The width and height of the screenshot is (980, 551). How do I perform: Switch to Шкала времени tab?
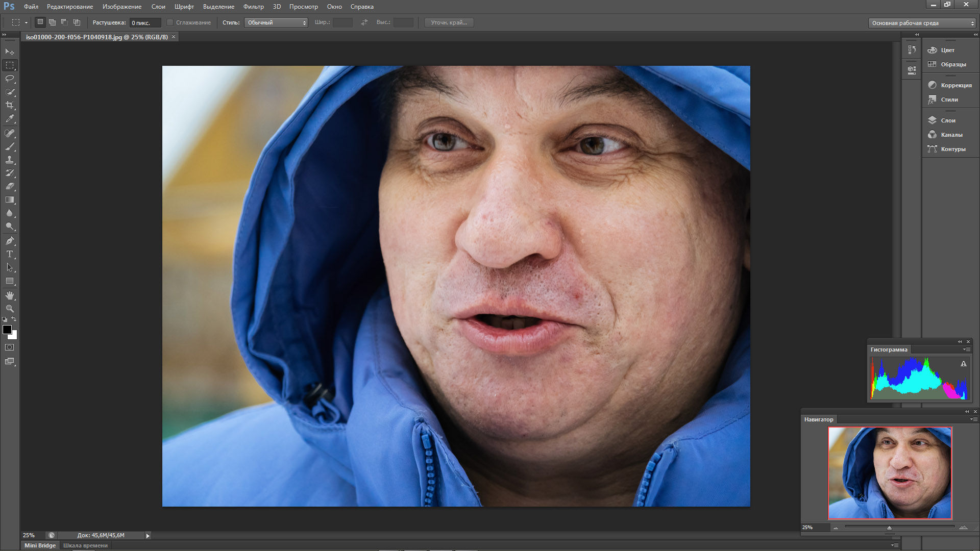pyautogui.click(x=85, y=545)
